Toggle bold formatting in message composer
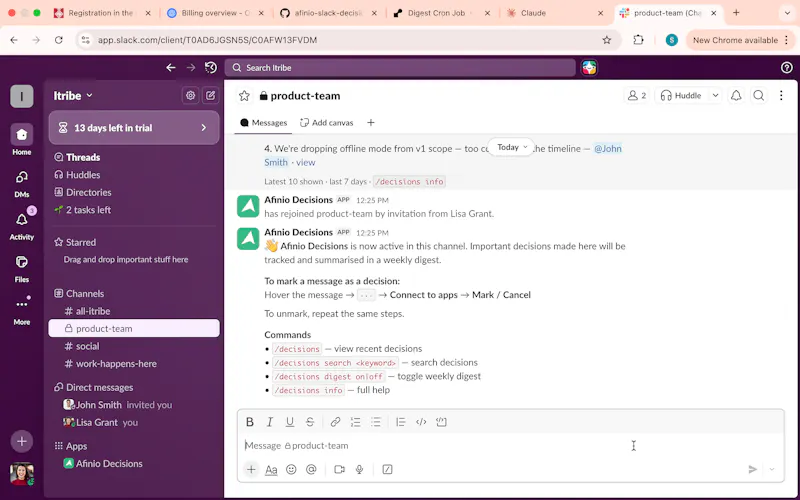The width and height of the screenshot is (800, 500). (249, 422)
